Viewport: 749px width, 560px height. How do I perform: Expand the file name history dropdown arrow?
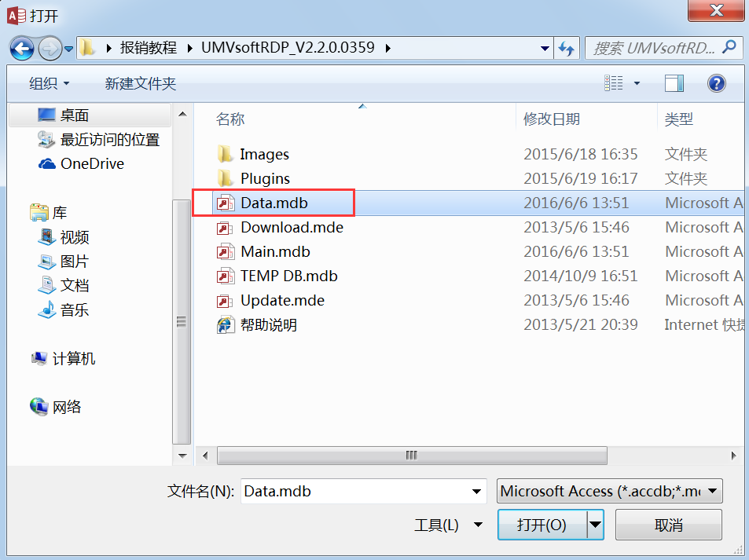pos(476,491)
